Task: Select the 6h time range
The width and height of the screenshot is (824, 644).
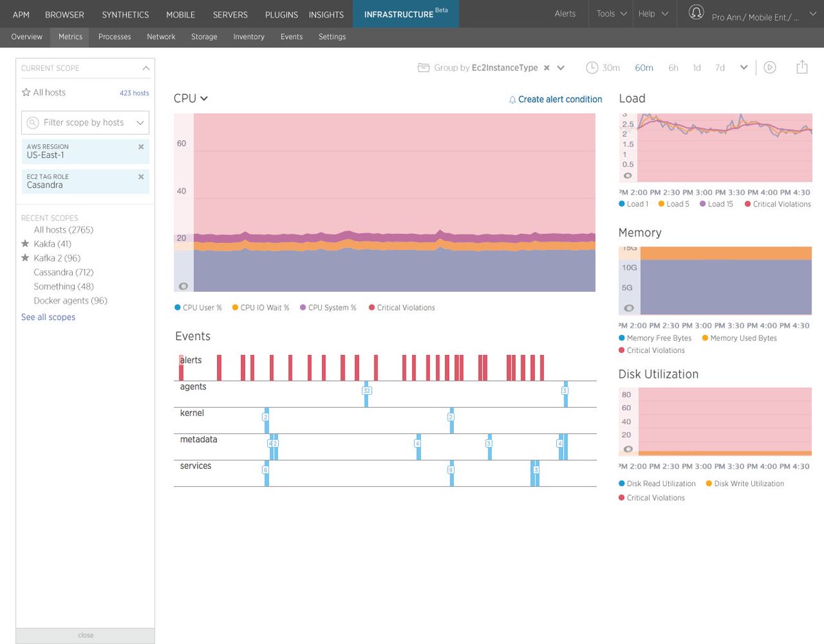Action: click(x=674, y=68)
